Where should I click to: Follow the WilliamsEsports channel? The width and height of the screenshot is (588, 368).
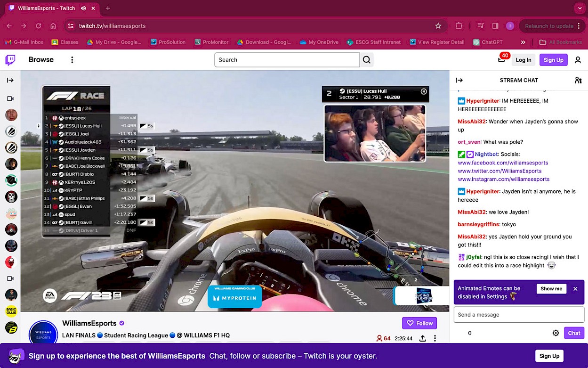[419, 323]
